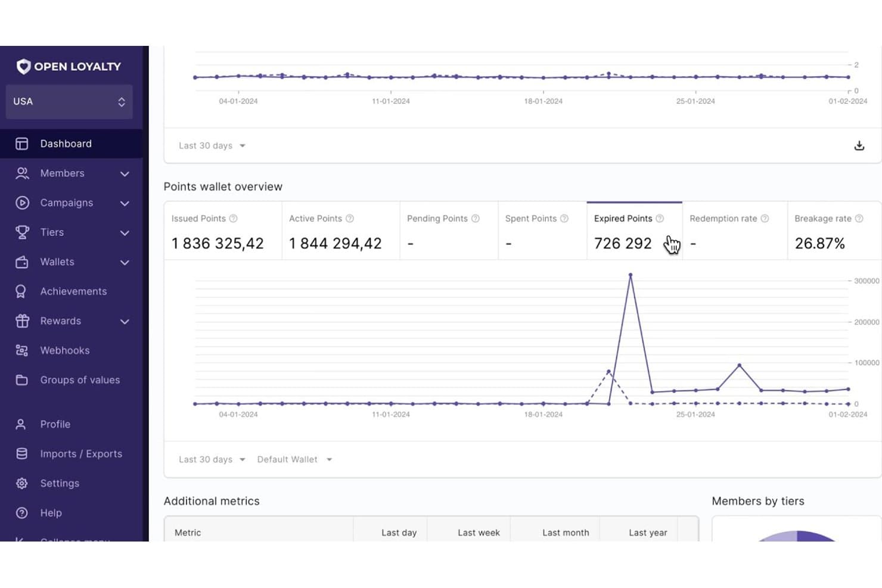Open Groups of values menu item

click(x=80, y=380)
